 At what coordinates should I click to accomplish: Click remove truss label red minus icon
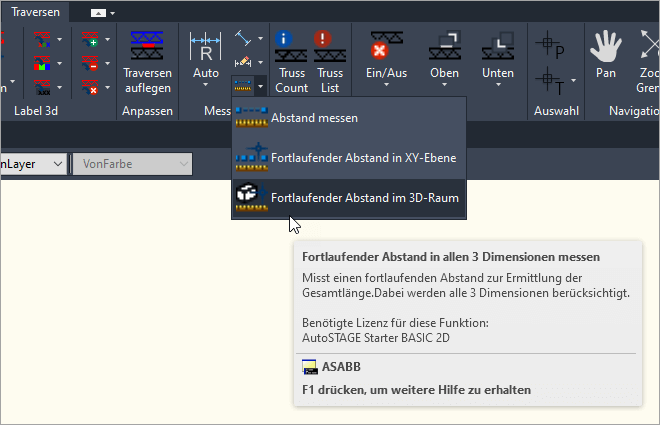pyautogui.click(x=90, y=64)
